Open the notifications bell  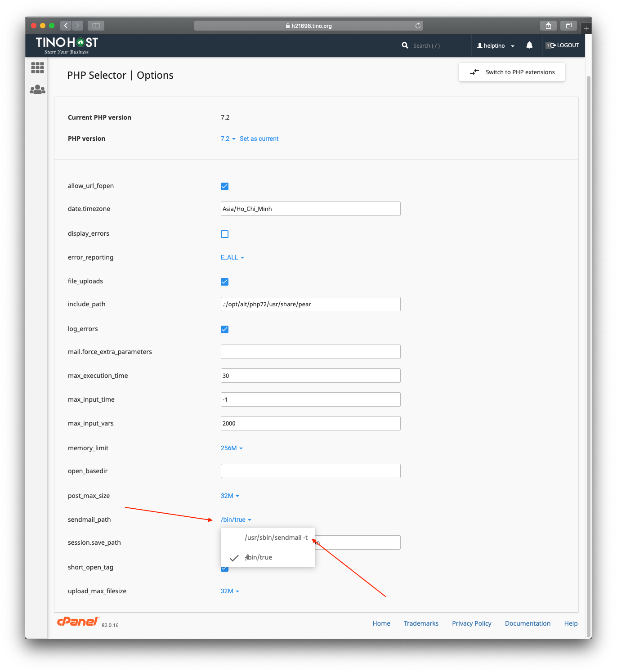click(x=529, y=45)
